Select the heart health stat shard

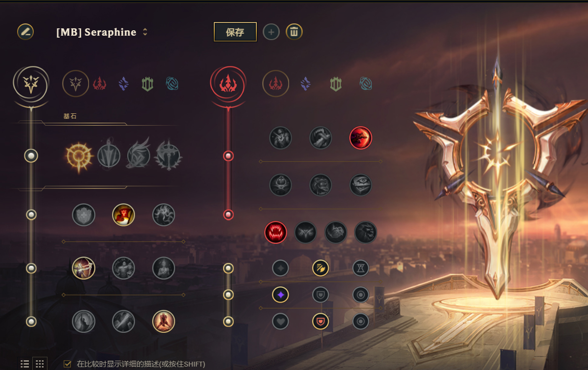tap(281, 321)
